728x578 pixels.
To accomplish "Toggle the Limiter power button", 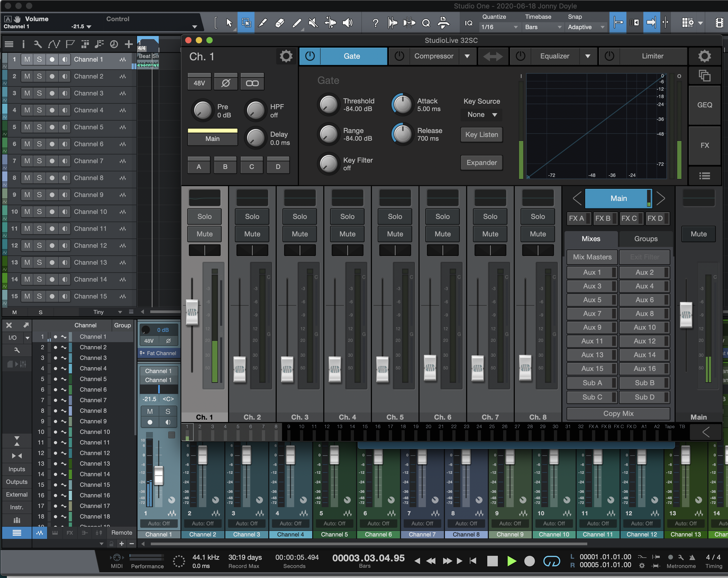I will [x=609, y=56].
